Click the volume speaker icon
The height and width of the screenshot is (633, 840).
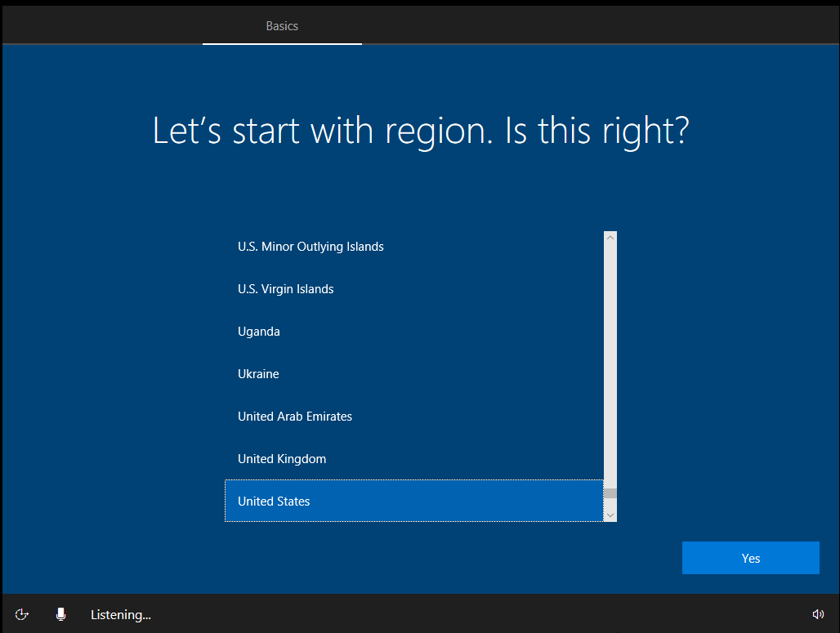point(818,614)
